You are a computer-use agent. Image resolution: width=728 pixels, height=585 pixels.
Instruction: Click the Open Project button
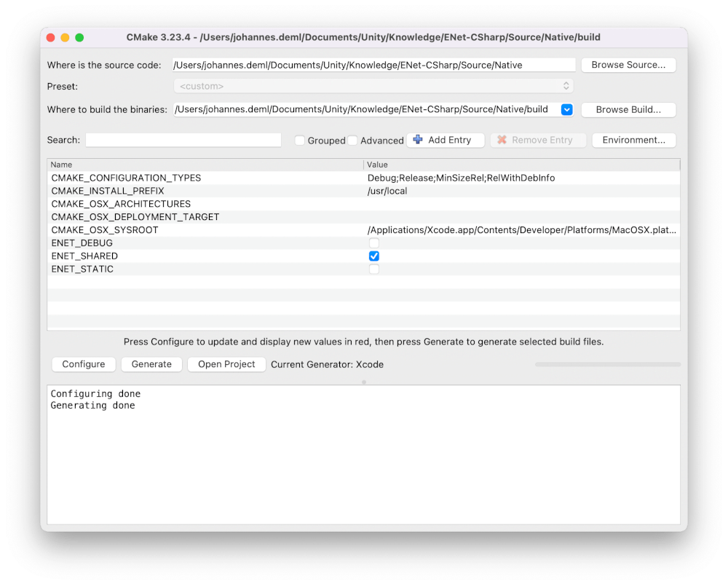pos(226,364)
